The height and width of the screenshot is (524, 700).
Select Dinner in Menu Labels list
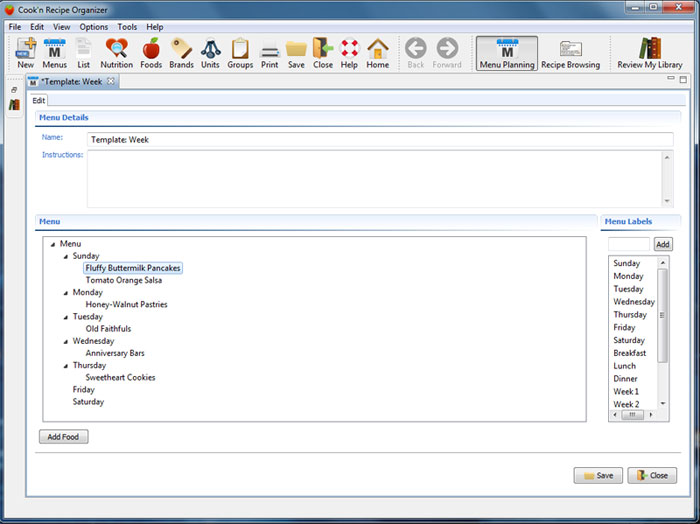[x=625, y=378]
